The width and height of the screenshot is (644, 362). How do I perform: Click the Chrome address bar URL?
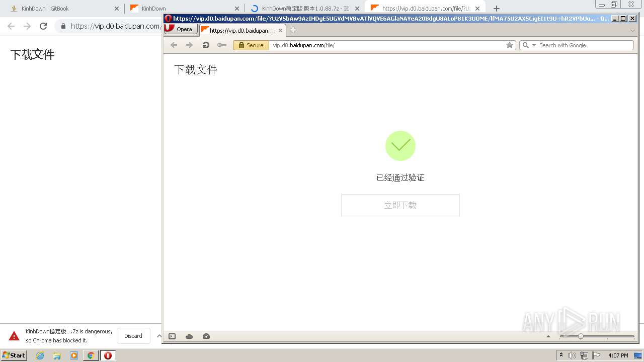point(116,26)
